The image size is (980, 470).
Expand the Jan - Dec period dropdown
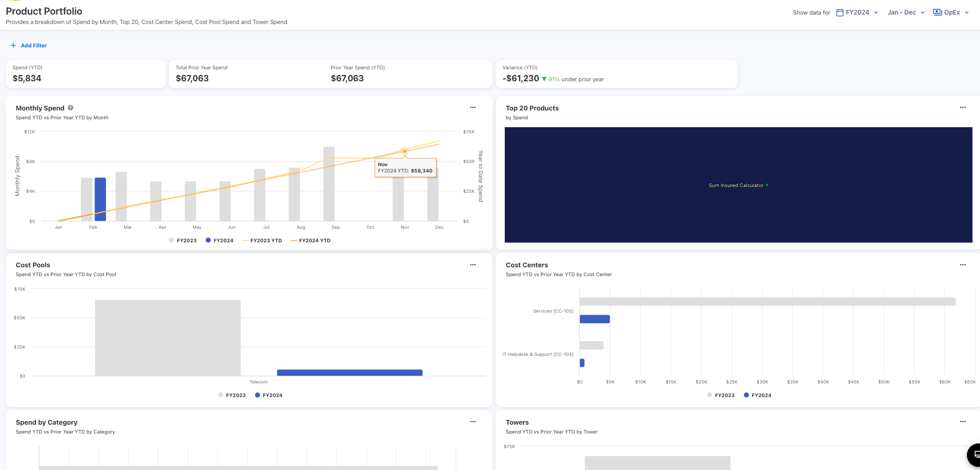(906, 13)
